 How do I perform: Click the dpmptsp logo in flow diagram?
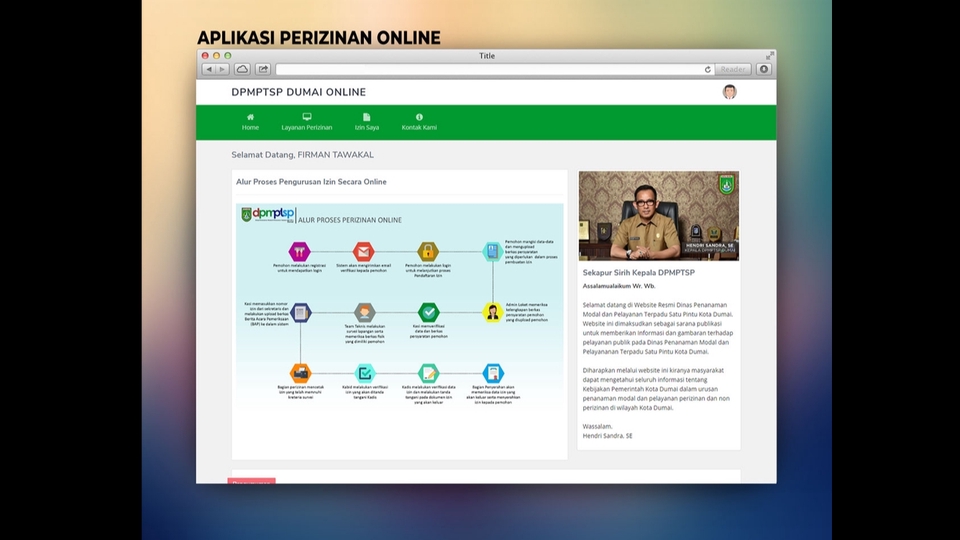click(268, 214)
